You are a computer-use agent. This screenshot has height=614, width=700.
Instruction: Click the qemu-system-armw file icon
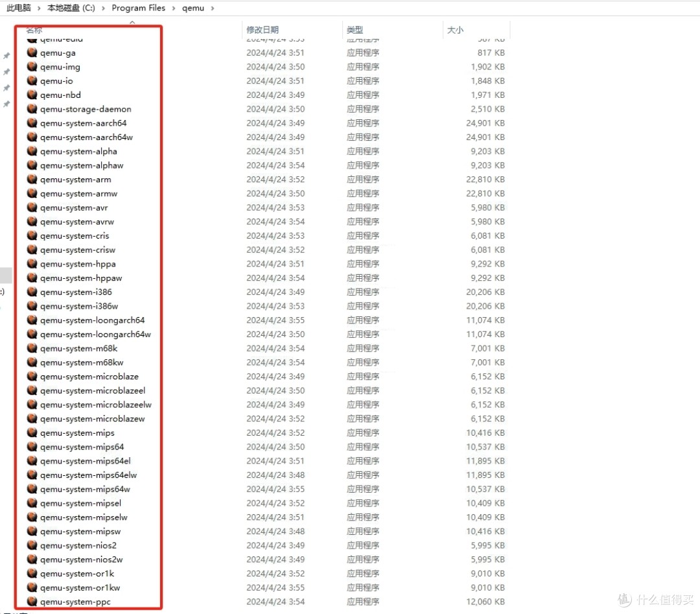click(32, 193)
